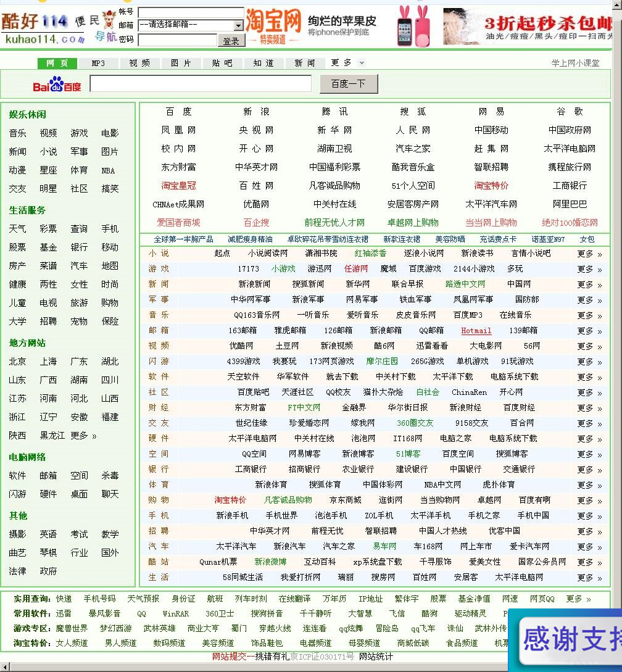Click the cartoon mascot beside 便民导航
Image resolution: width=622 pixels, height=672 pixels.
(109, 20)
